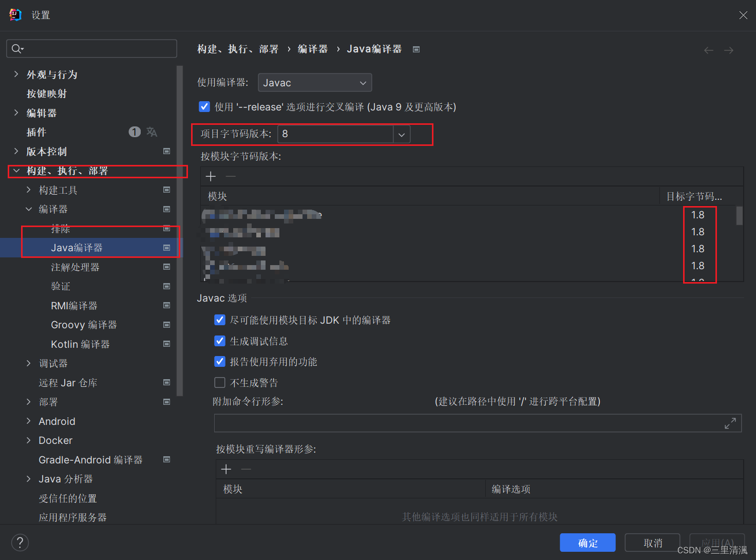
Task: Expand the additional command line parameters field
Action: (x=730, y=423)
